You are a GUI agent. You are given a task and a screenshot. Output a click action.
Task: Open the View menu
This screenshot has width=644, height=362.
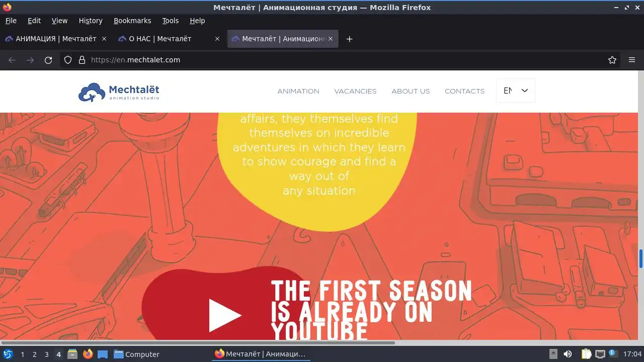click(x=59, y=21)
